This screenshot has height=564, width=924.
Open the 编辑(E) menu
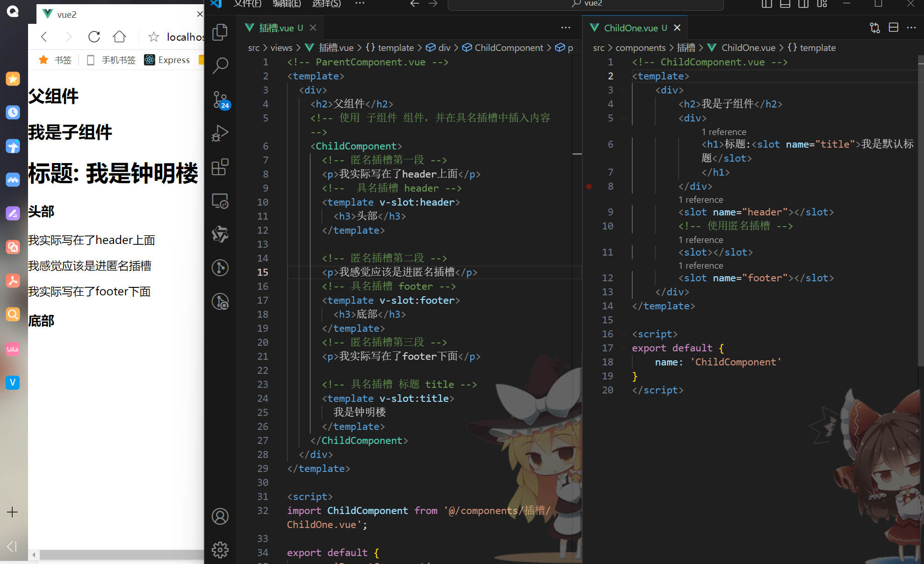pos(287,4)
